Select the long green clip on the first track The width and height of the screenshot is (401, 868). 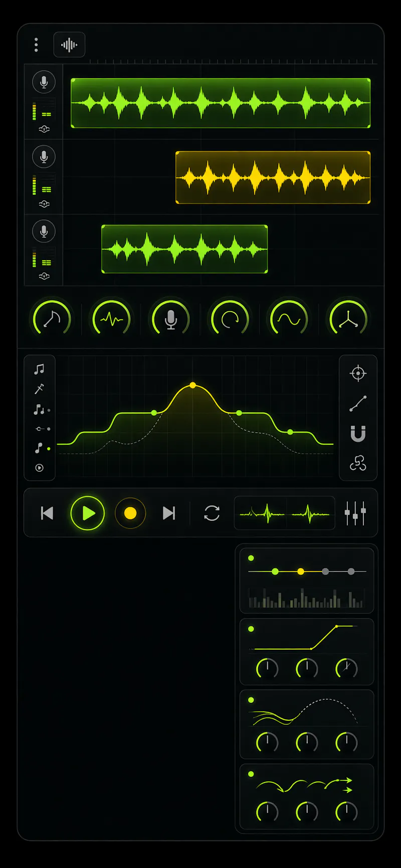tap(221, 103)
